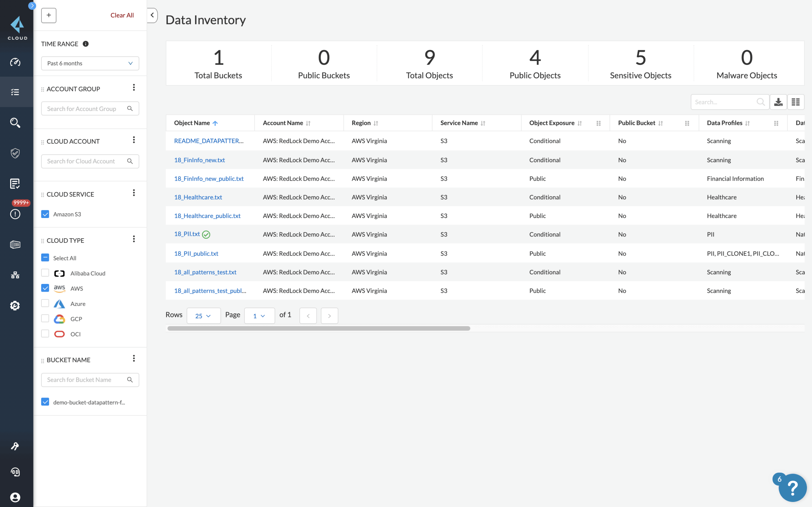Click the search magnifier icon in Account Group
The height and width of the screenshot is (507, 812).
[130, 108]
